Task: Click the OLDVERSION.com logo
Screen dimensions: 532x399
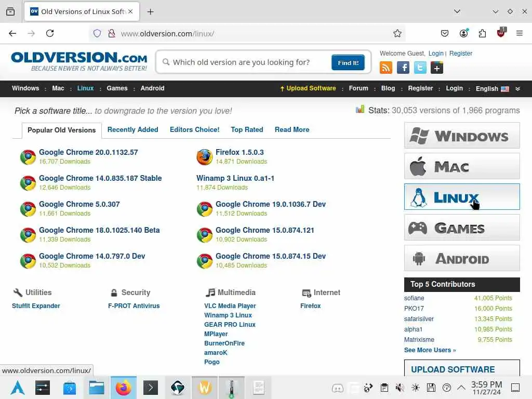Action: point(79,61)
